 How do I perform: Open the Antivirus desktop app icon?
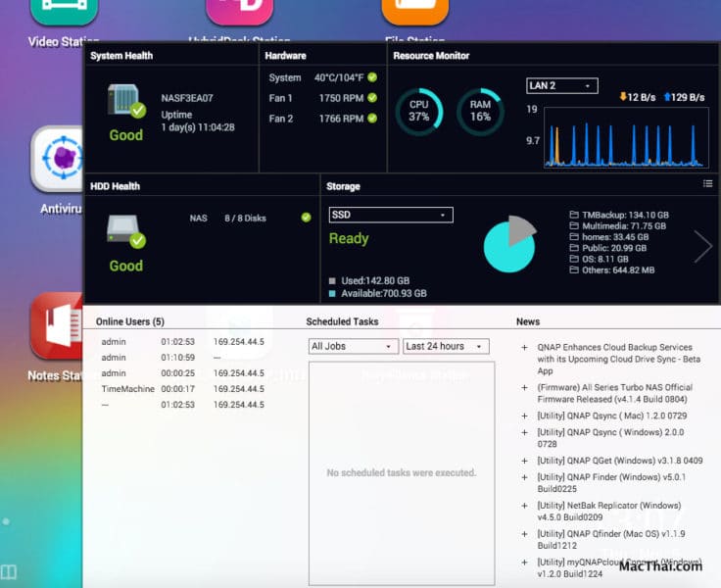[58, 159]
